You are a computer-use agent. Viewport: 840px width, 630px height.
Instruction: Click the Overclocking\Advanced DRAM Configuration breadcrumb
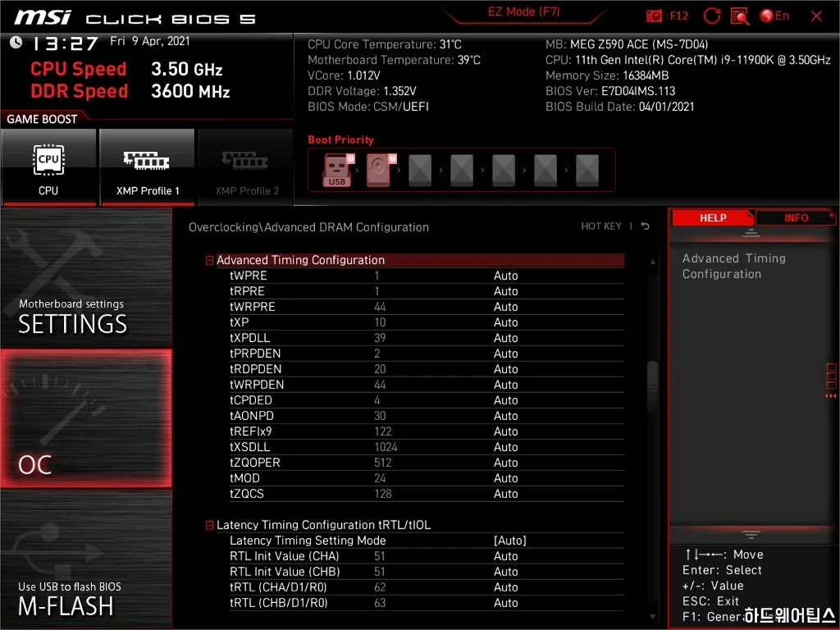[308, 226]
